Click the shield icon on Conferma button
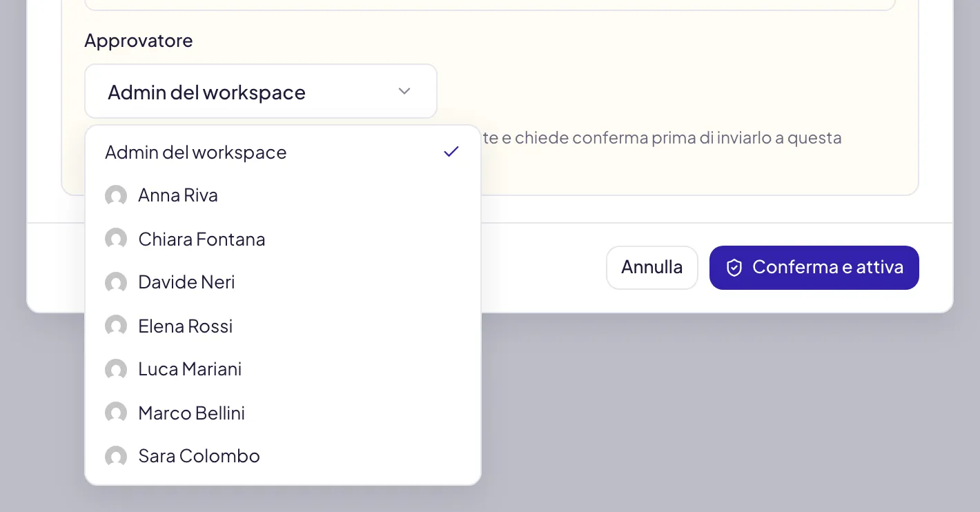Image resolution: width=980 pixels, height=512 pixels. click(x=734, y=268)
